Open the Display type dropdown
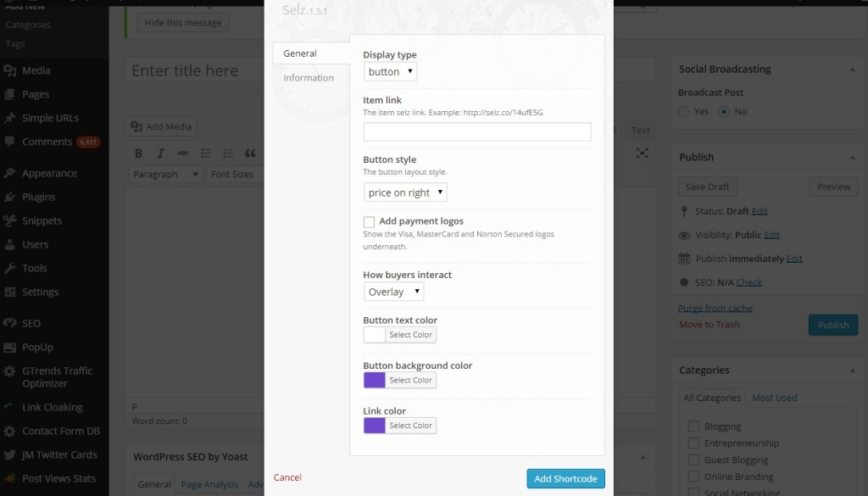This screenshot has width=868, height=496. 390,71
